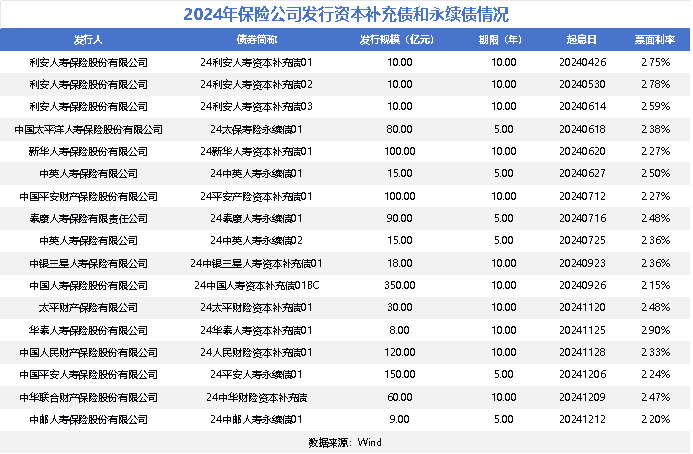The image size is (693, 454).
Task: Click the 2.20% coupon rate
Action: pos(656,419)
